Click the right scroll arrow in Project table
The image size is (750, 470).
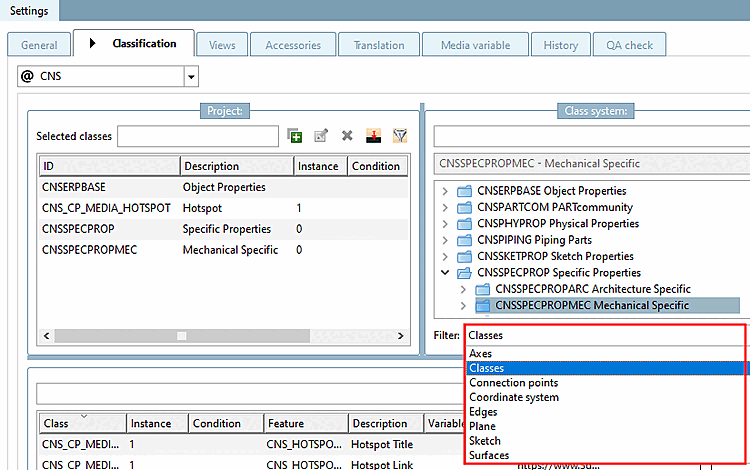[401, 336]
